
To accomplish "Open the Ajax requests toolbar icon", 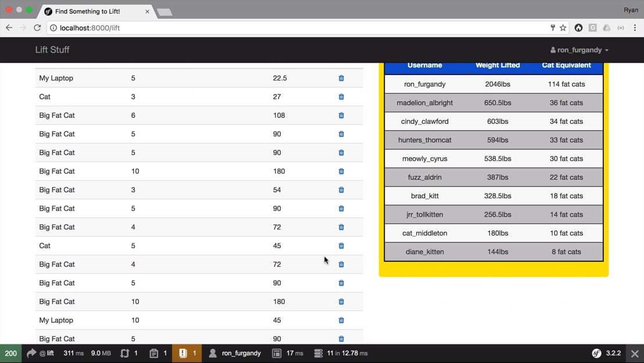I will coord(129,353).
